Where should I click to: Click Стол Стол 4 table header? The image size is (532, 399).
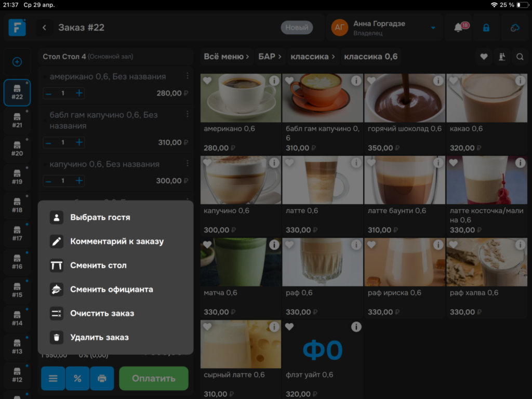[x=115, y=57]
